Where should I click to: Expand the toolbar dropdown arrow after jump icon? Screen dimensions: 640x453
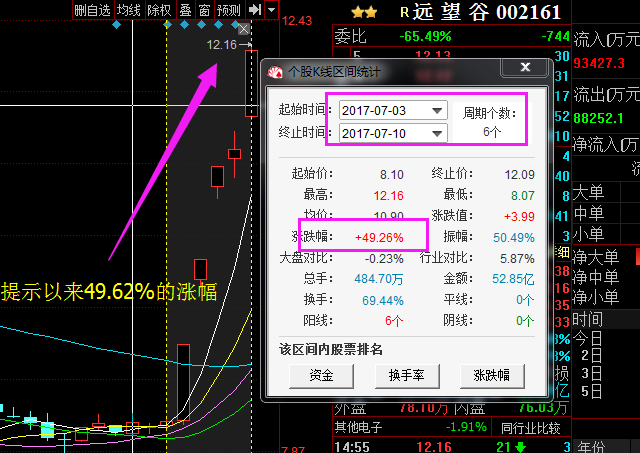pyautogui.click(x=272, y=10)
